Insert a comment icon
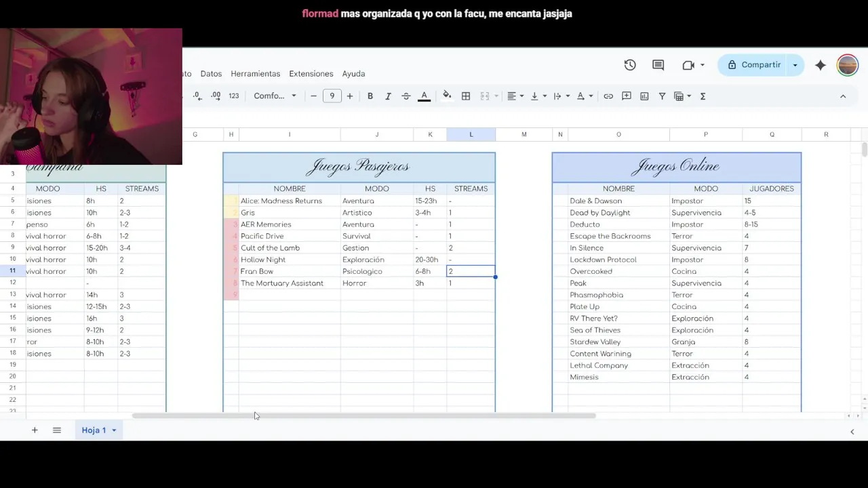Screen dimensions: 868x488 point(627,96)
